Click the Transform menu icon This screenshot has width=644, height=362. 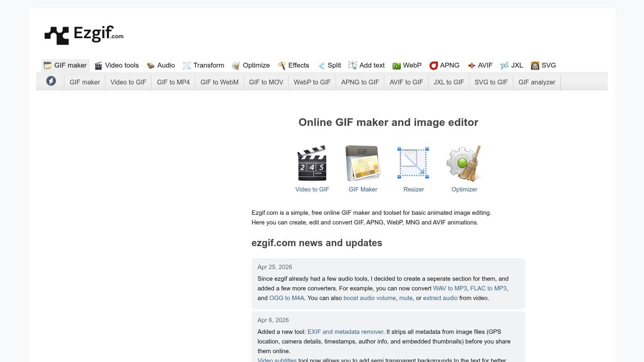186,66
